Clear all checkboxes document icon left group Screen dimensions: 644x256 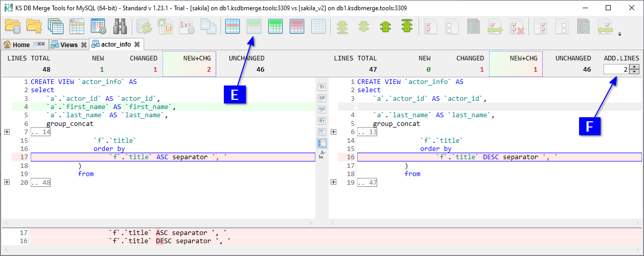tap(452, 26)
